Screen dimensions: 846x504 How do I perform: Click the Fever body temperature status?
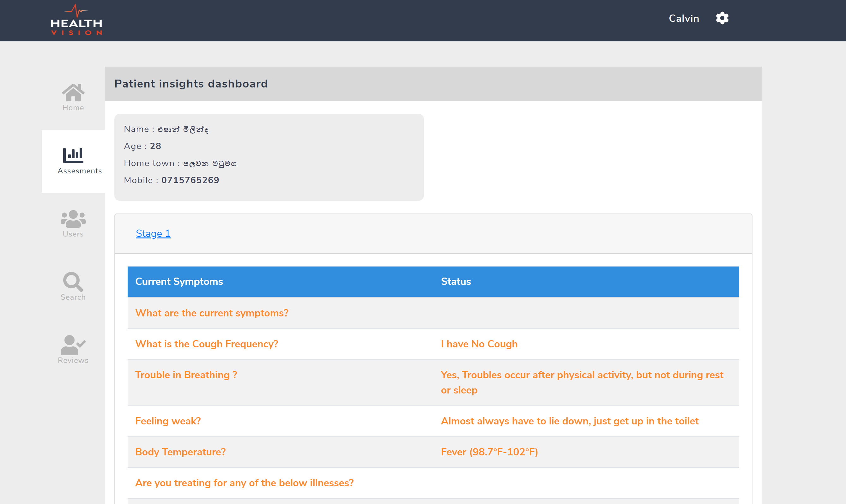click(x=489, y=452)
